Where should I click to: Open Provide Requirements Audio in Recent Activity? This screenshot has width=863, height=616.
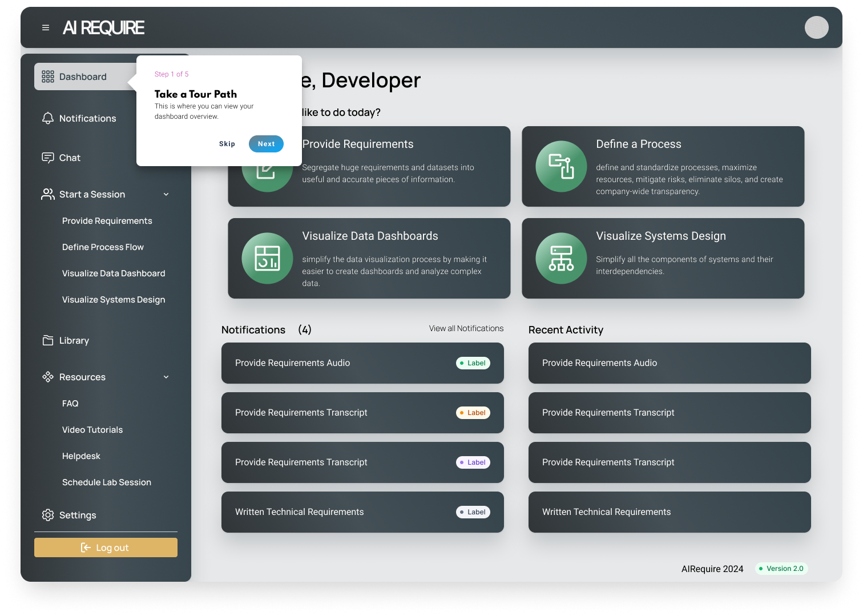[670, 363]
